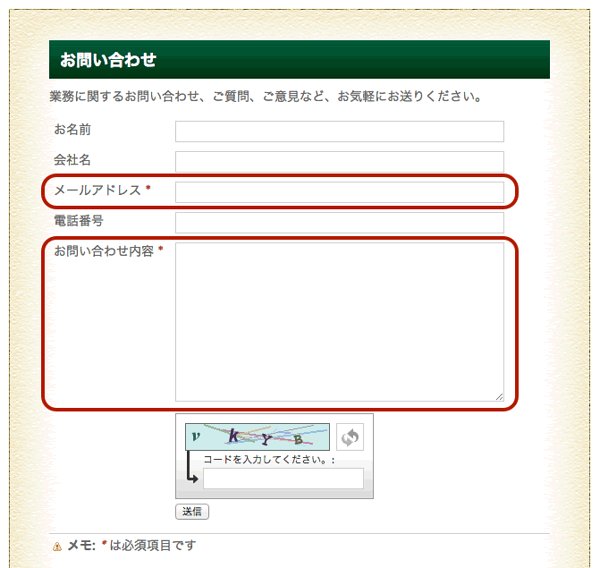Click the お名前 input field
The image size is (600, 568).
[x=339, y=131]
